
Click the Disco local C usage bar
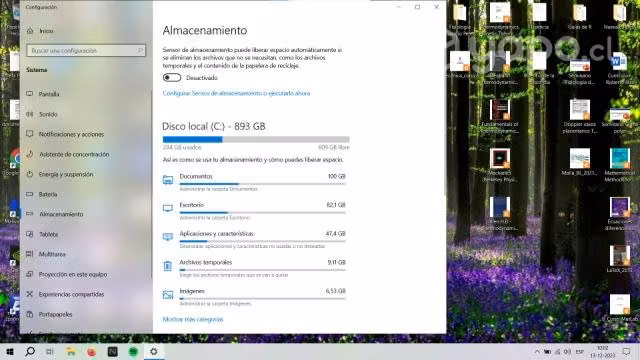pyautogui.click(x=256, y=140)
